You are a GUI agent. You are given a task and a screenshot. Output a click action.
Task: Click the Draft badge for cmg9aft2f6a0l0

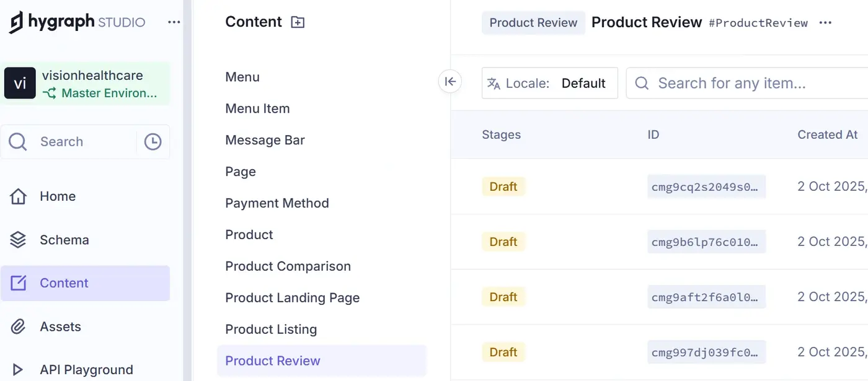click(503, 297)
